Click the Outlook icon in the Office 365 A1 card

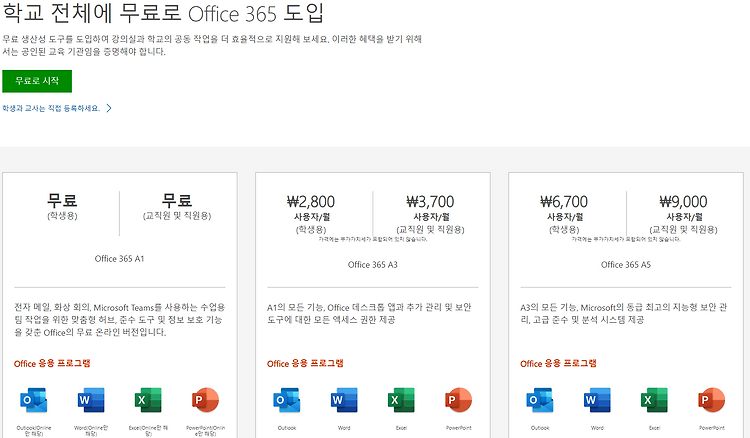pos(33,400)
